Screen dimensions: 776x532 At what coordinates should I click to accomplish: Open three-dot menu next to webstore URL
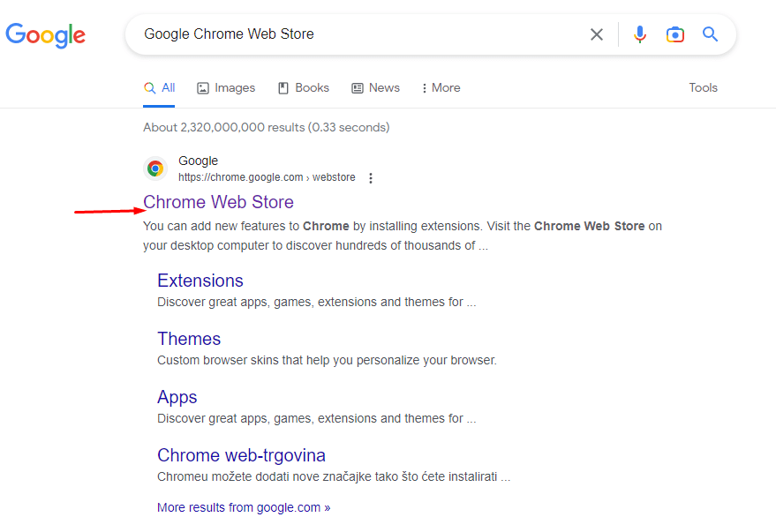371,178
